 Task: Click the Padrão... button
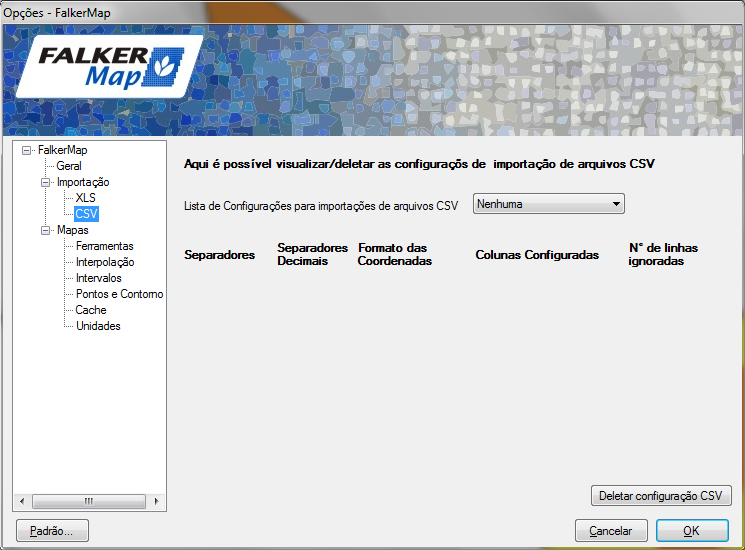(x=52, y=531)
